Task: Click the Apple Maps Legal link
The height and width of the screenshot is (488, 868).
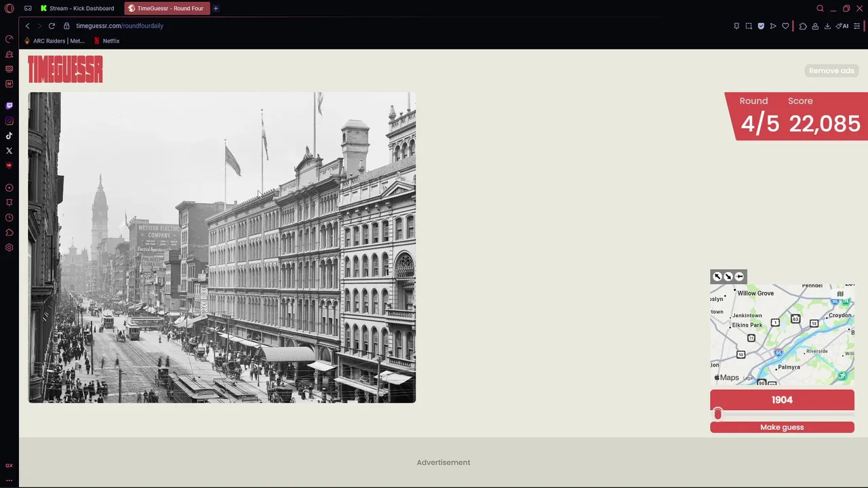Action: coord(748,378)
